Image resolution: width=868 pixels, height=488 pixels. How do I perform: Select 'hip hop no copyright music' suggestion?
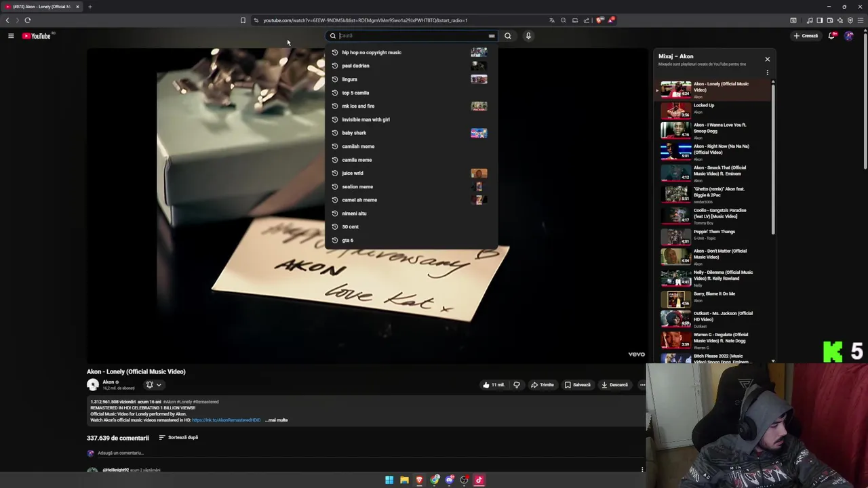(412, 52)
